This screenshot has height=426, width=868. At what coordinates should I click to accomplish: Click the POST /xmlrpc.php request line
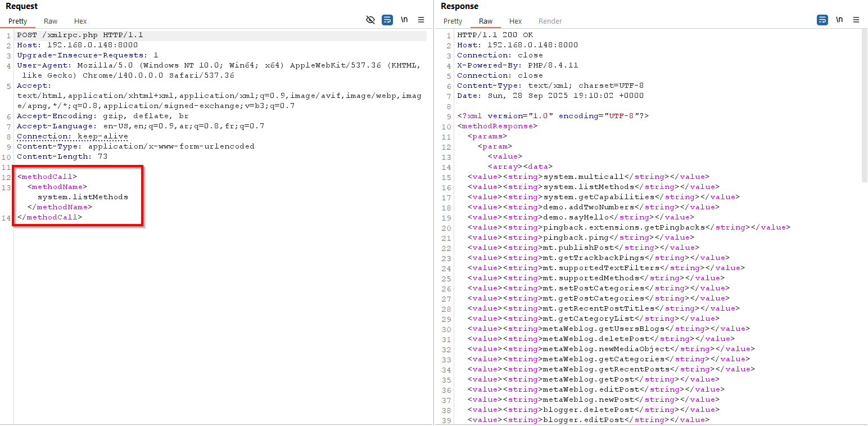pyautogui.click(x=80, y=35)
